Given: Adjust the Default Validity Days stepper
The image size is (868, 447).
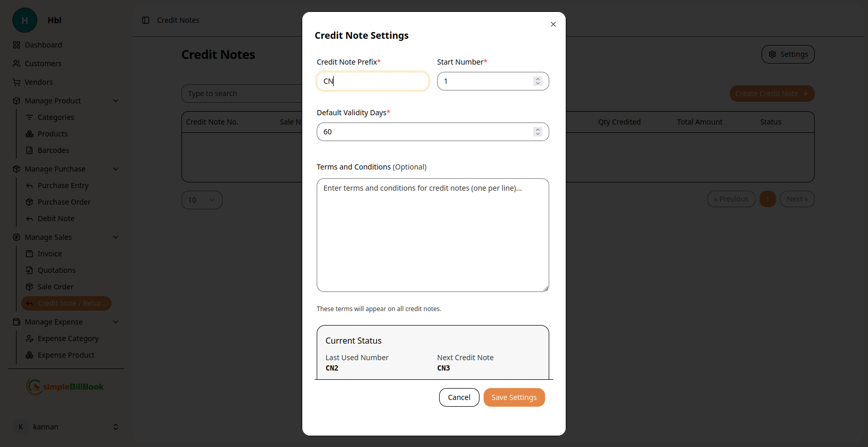Looking at the screenshot, I should (538, 132).
